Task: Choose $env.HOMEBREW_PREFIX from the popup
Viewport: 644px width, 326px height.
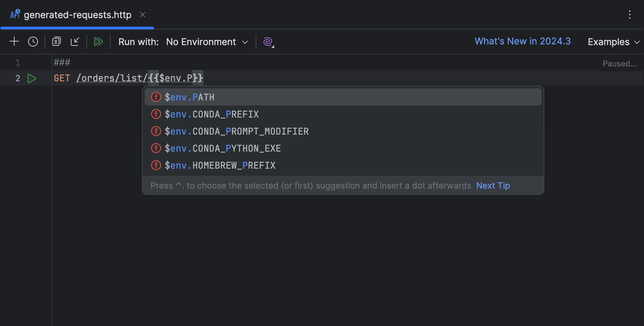Action: [x=220, y=165]
